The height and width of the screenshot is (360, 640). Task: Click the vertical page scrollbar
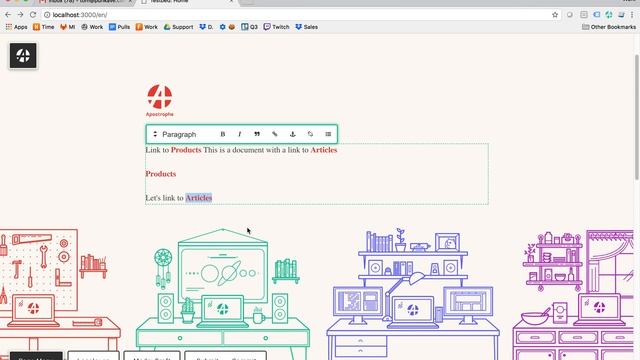[637, 116]
